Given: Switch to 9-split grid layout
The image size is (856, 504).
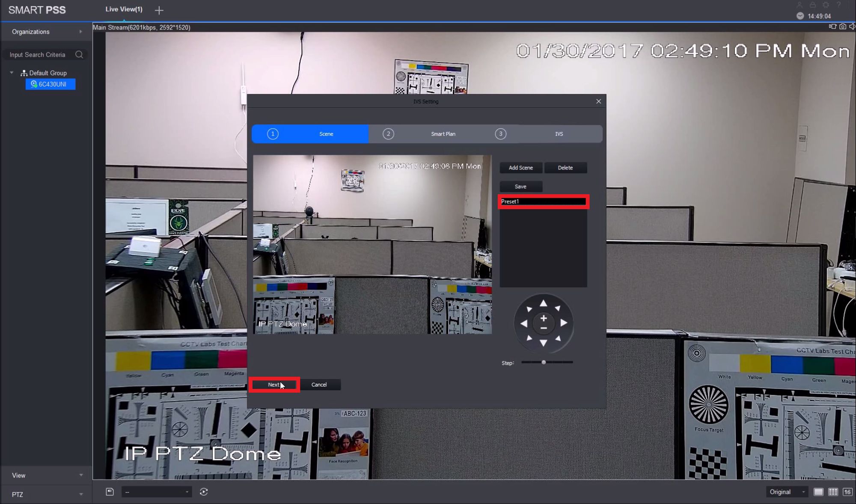Looking at the screenshot, I should [833, 492].
